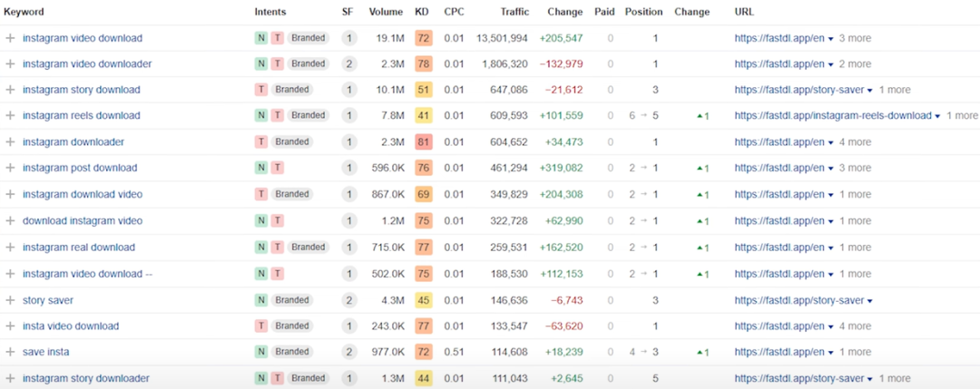The height and width of the screenshot is (389, 980).
Task: Open URL dropdown arrow for instagram video download
Action: point(830,39)
